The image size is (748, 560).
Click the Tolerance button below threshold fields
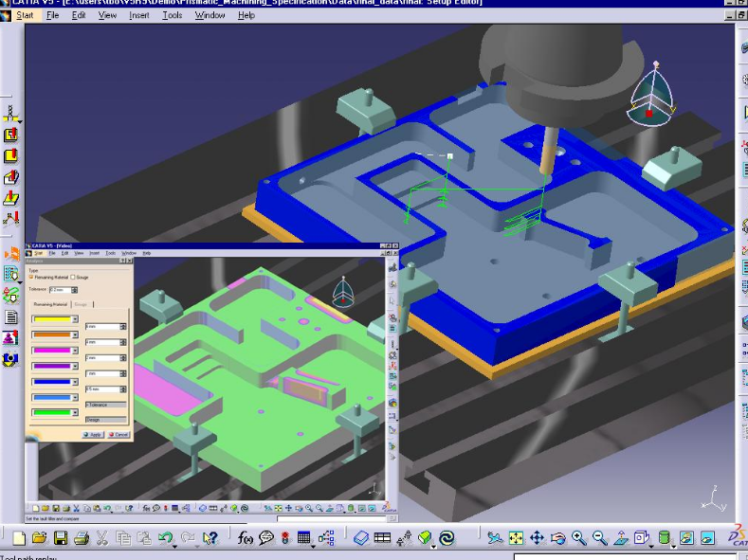click(106, 405)
